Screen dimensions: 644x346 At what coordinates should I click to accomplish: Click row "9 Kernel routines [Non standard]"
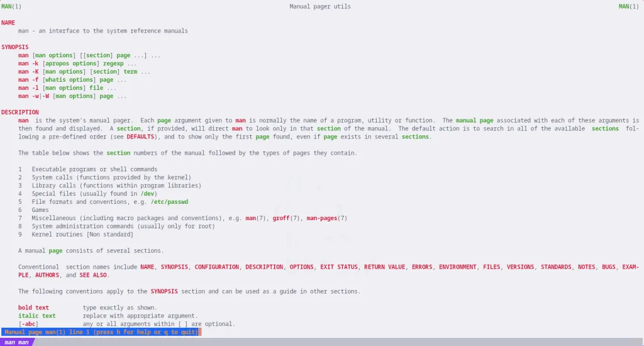point(75,235)
